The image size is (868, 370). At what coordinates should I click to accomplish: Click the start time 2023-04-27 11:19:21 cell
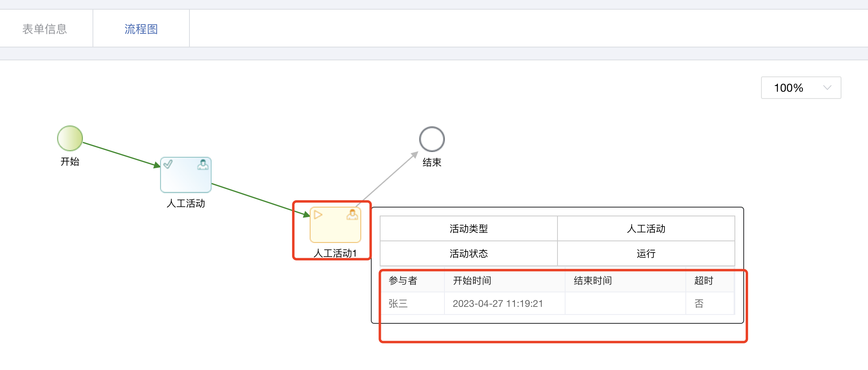(498, 304)
